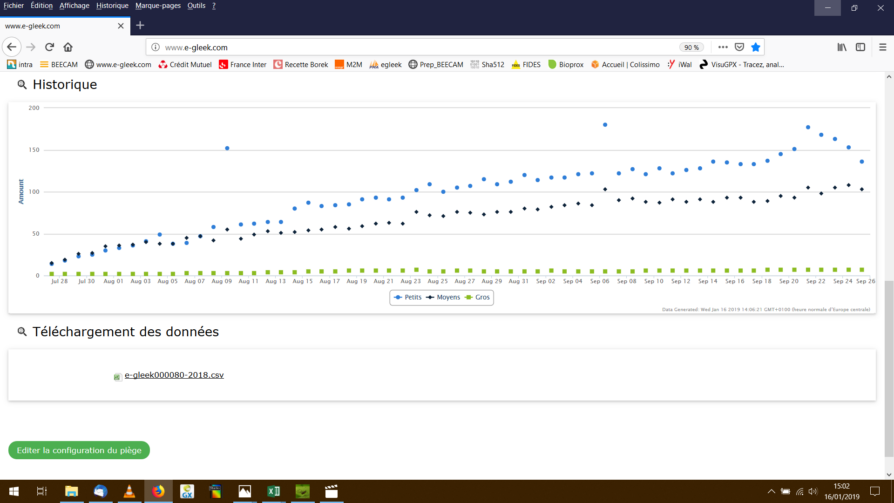The height and width of the screenshot is (503, 894).
Task: Reset the 90 % zoom level
Action: click(692, 47)
